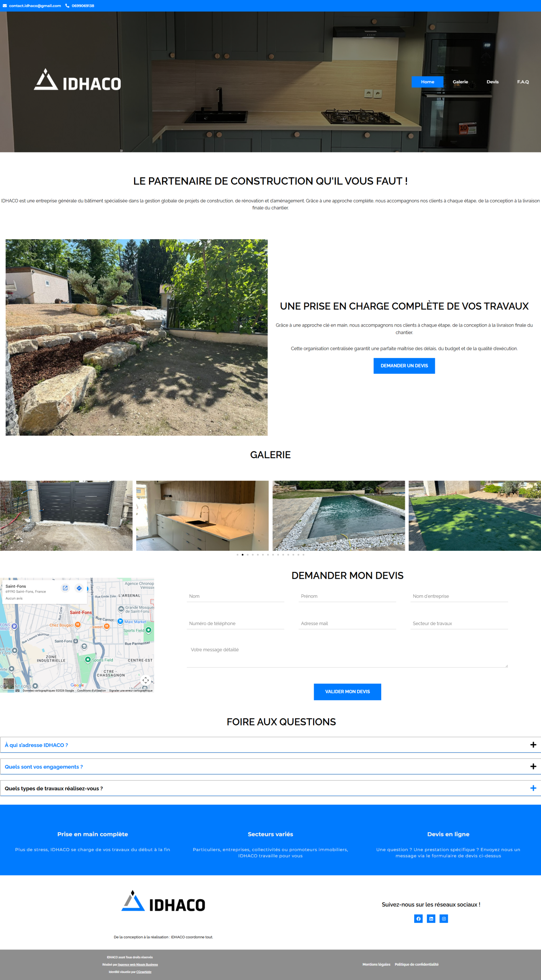541x980 pixels.
Task: Open the Instagram social icon
Action: (444, 918)
